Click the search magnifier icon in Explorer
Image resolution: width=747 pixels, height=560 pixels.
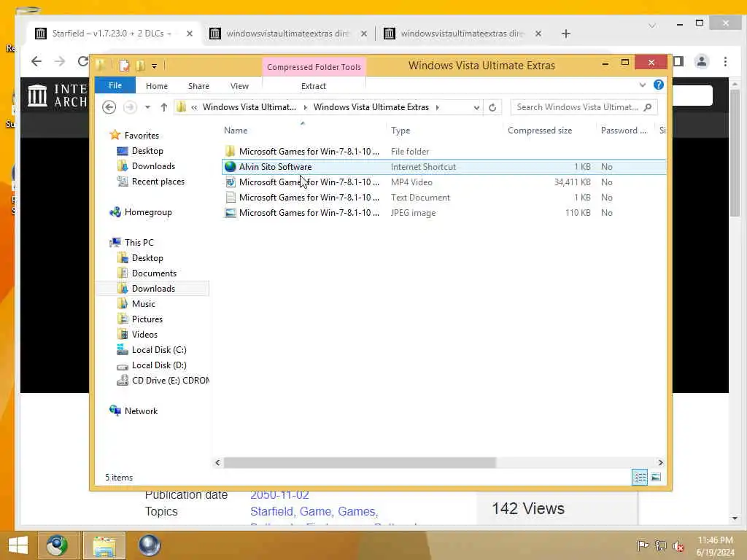coord(648,107)
